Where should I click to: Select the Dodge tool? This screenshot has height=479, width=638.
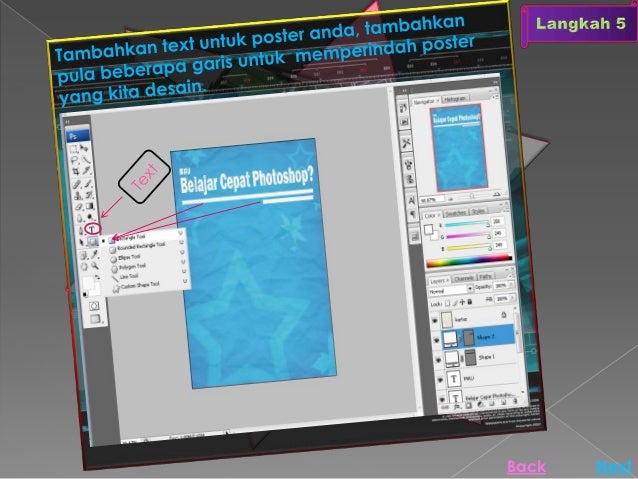pos(90,217)
